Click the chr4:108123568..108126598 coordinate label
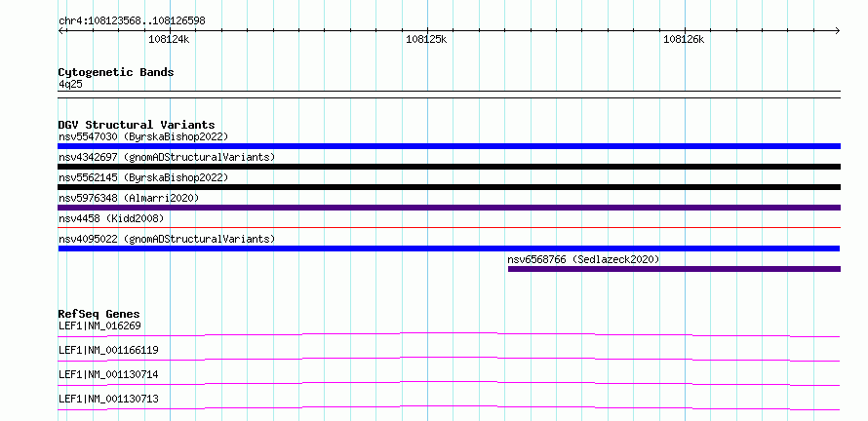The height and width of the screenshot is (421, 868). [132, 21]
